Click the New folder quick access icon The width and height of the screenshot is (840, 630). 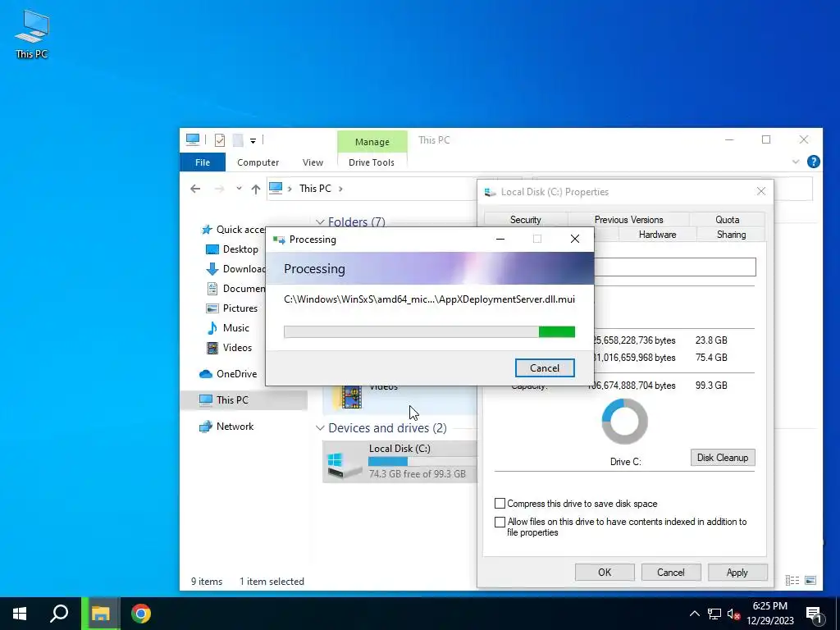coord(238,139)
